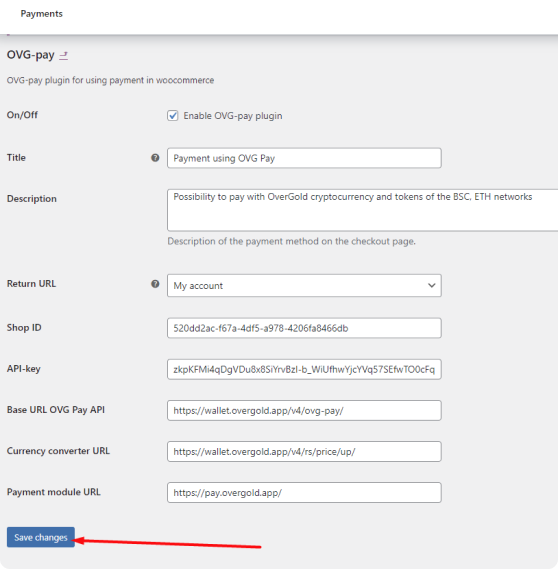Click the 'API-key' label
This screenshot has height=569, width=558.
pyautogui.click(x=24, y=369)
